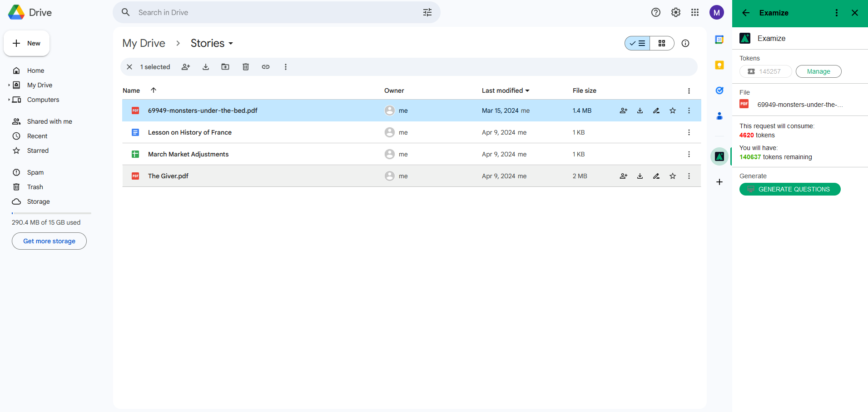This screenshot has width=868, height=412.
Task: Open Examize add-on icon in side panel
Action: click(x=719, y=156)
